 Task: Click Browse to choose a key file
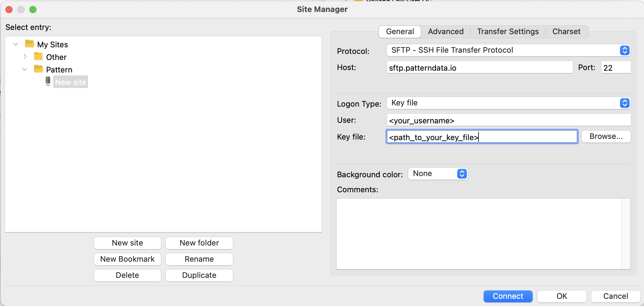point(606,136)
